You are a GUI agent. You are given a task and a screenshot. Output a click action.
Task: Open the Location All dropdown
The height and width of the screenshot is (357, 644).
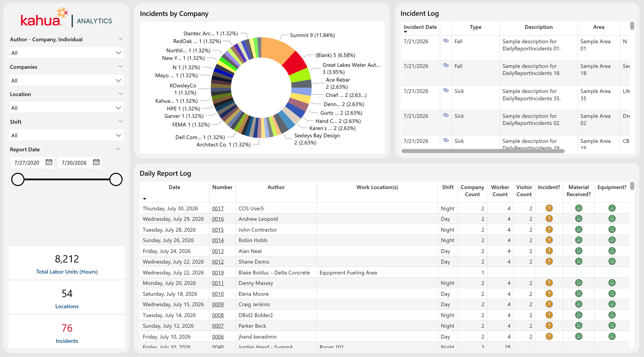[x=66, y=108]
